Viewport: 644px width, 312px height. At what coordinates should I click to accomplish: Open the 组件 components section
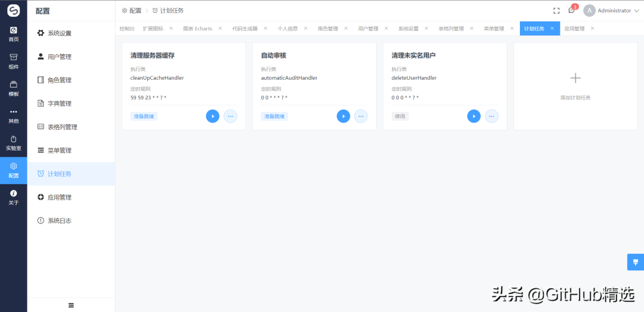click(14, 61)
